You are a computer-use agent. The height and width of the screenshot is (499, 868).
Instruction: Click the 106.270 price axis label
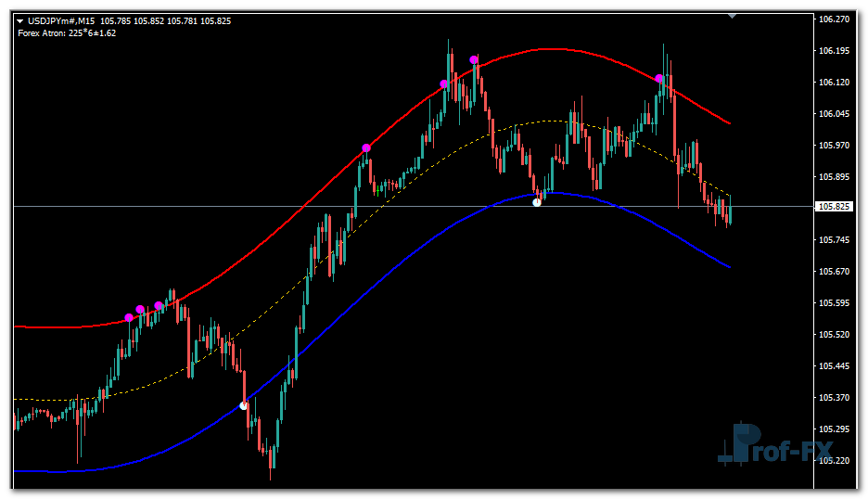(835, 19)
